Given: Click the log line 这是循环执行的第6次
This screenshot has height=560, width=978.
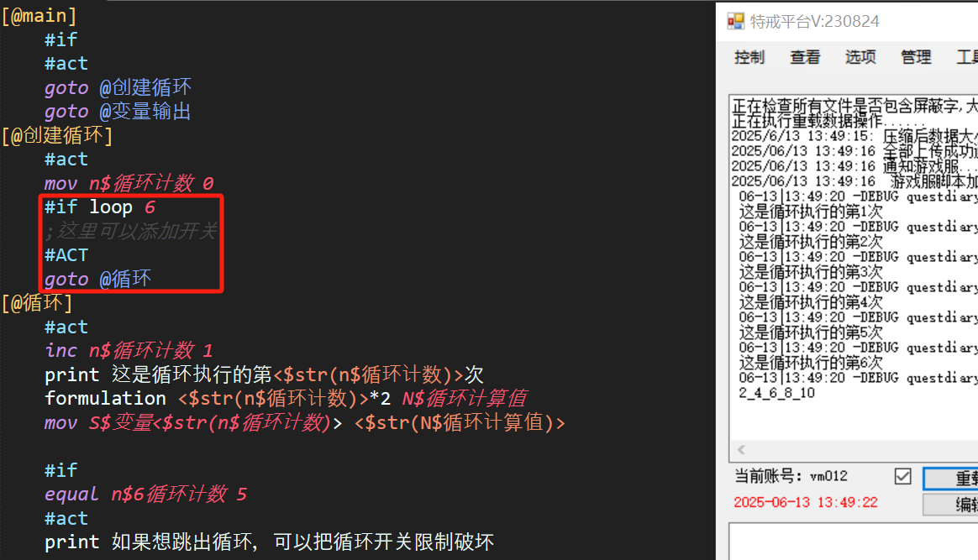Looking at the screenshot, I should pyautogui.click(x=811, y=363).
